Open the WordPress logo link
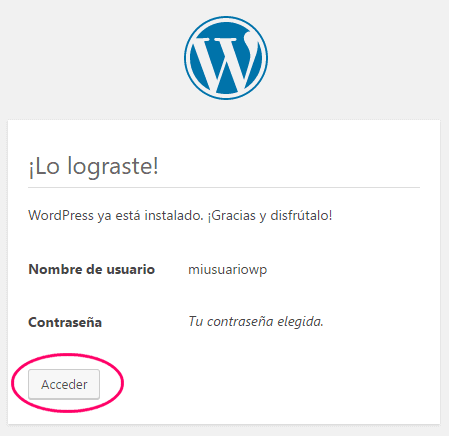449x436 pixels. tap(226, 58)
